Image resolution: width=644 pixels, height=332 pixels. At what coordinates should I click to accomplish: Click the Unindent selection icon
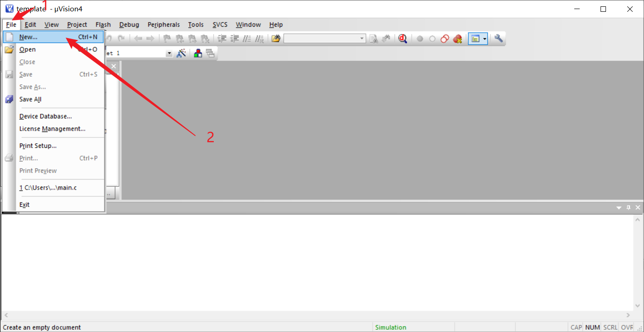(235, 39)
